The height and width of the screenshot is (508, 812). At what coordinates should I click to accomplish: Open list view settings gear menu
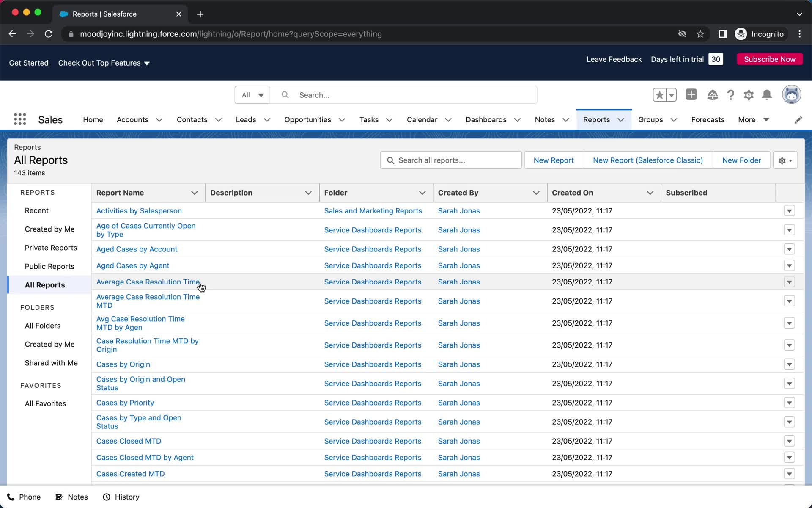785,160
